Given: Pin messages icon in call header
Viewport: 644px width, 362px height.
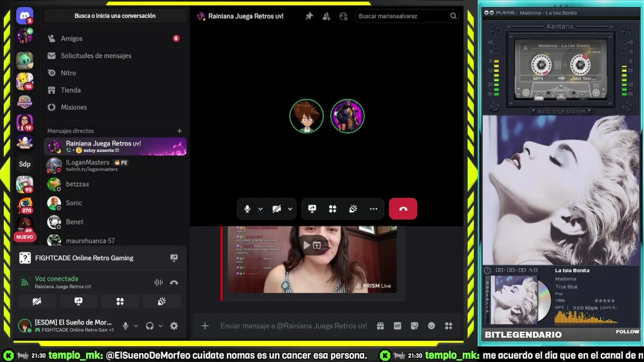Looking at the screenshot, I should (x=309, y=16).
